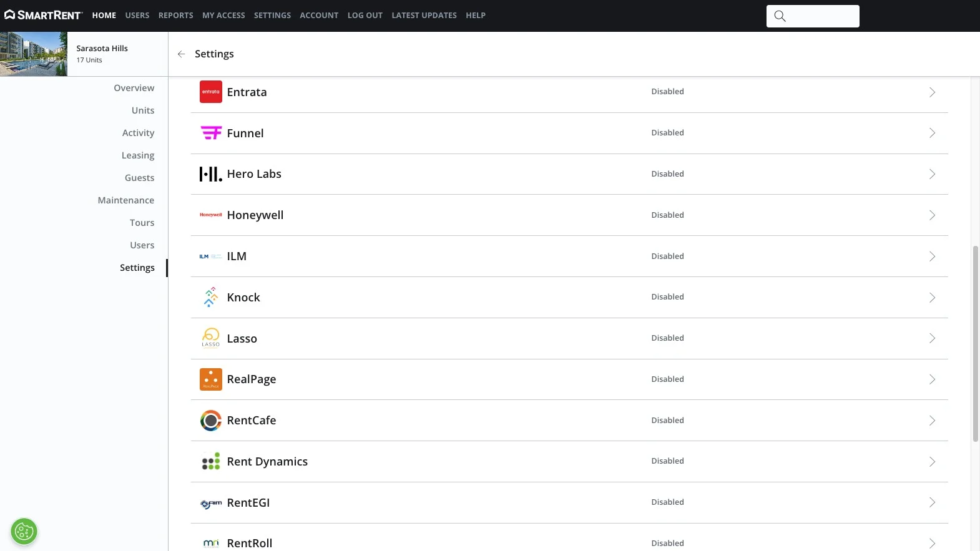Click the Funnel pink logo icon
Viewport: 980px width, 551px height.
tap(211, 133)
